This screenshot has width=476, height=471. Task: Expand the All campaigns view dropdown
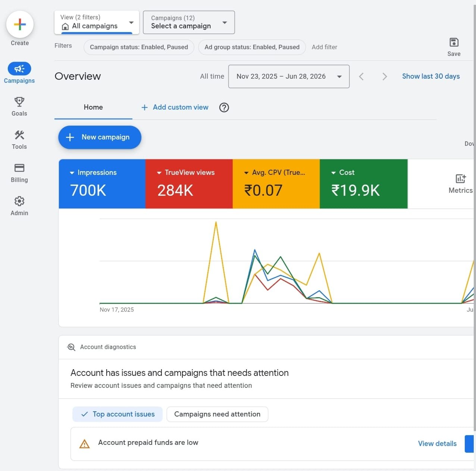tap(131, 22)
